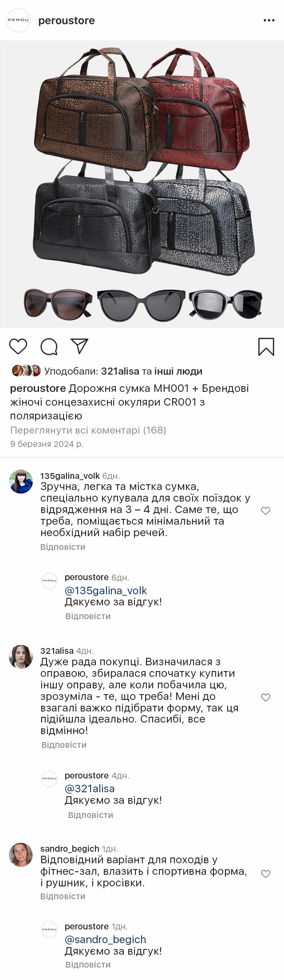This screenshot has width=284, height=980.
Task: Like the post with the heart icon
Action: click(x=18, y=346)
